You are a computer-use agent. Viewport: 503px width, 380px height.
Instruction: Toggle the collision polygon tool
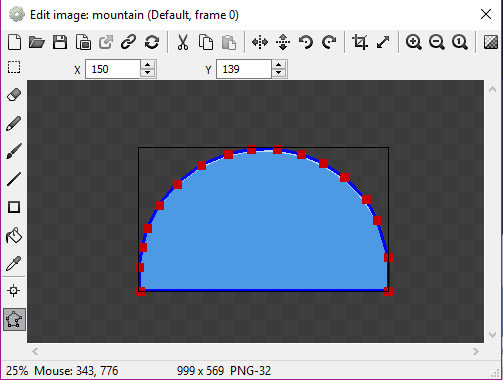pos(14,319)
